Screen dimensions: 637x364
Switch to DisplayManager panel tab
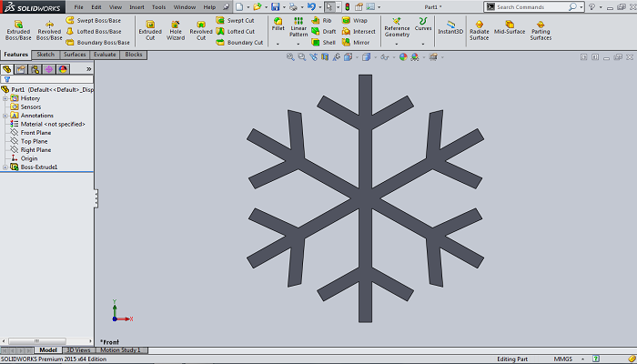coord(63,69)
